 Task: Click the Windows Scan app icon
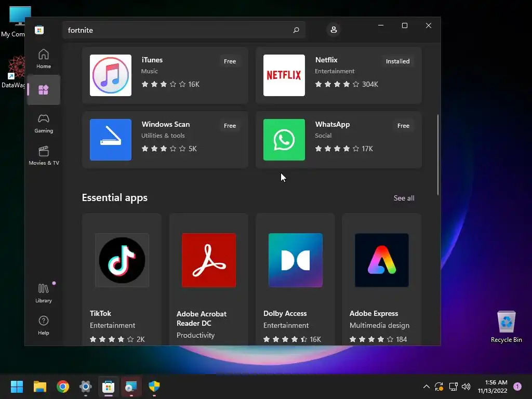click(111, 140)
